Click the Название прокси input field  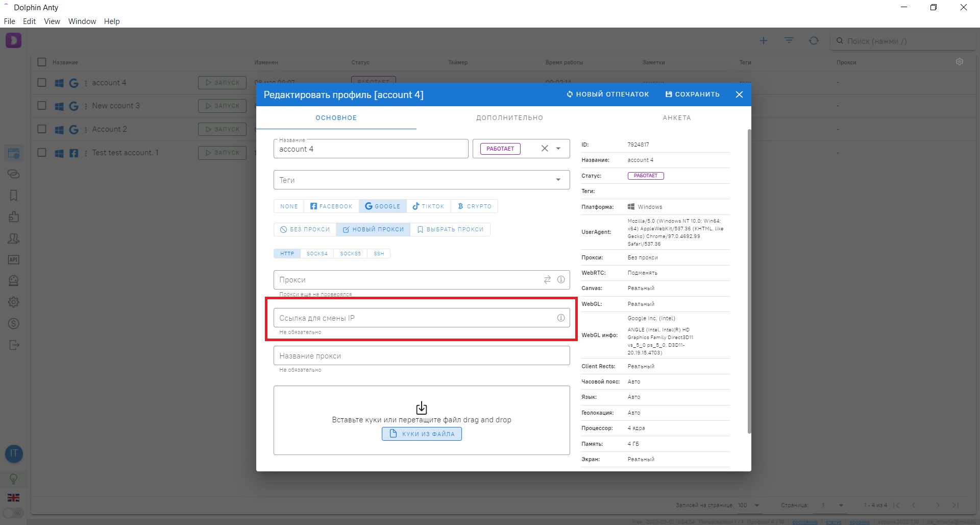[x=422, y=356]
